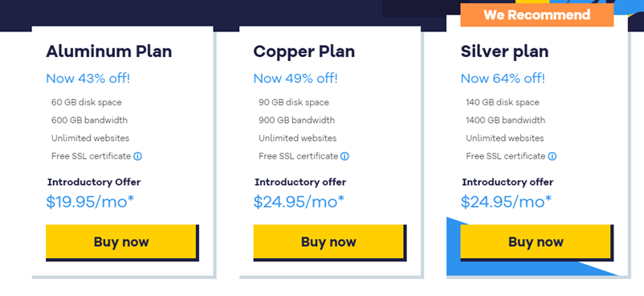Click the Silver plan $24.95/mo price
This screenshot has width=644, height=296.
507,202
